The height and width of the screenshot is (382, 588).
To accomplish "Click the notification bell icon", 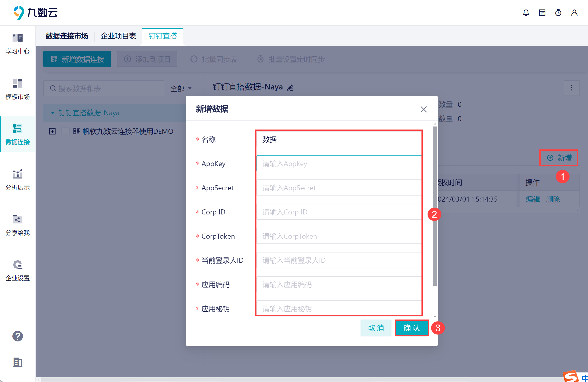I will (526, 13).
